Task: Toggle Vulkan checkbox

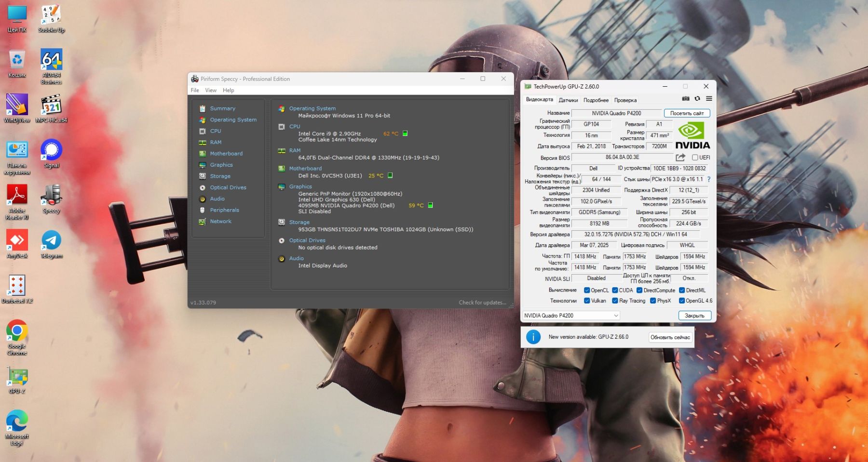Action: click(x=587, y=301)
